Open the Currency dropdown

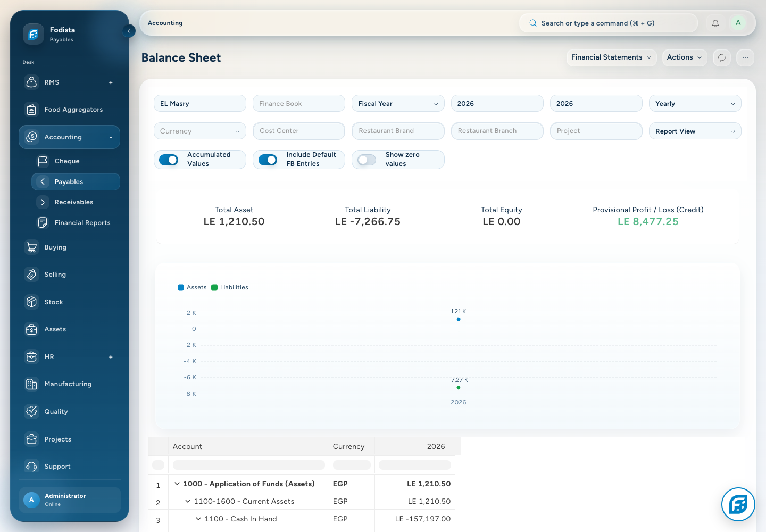200,131
